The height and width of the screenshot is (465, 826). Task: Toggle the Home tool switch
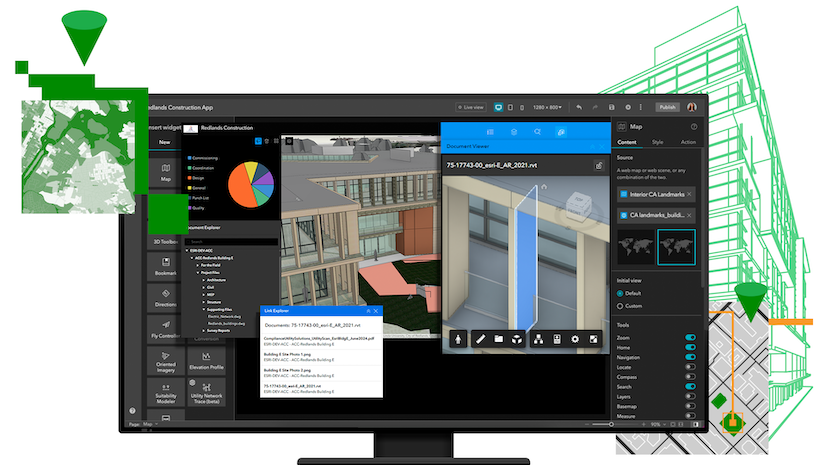[x=690, y=348]
